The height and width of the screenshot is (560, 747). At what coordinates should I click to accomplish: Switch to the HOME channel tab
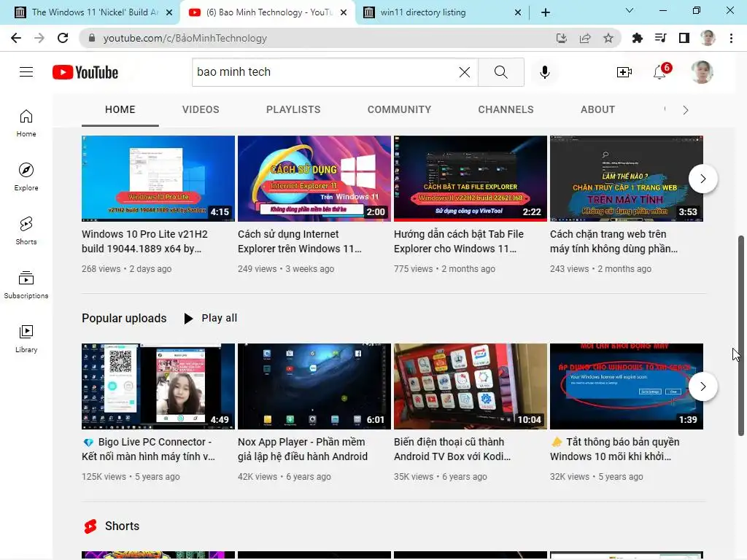point(120,109)
